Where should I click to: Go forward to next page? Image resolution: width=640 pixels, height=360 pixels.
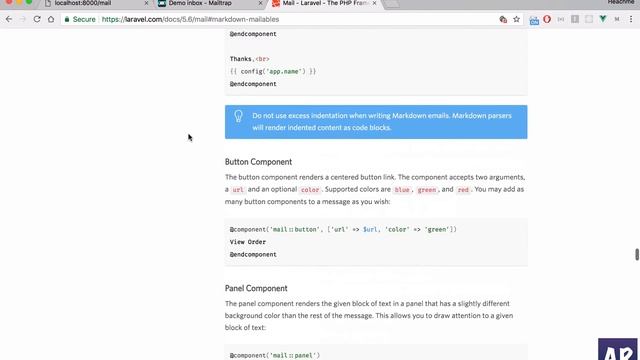(x=23, y=19)
